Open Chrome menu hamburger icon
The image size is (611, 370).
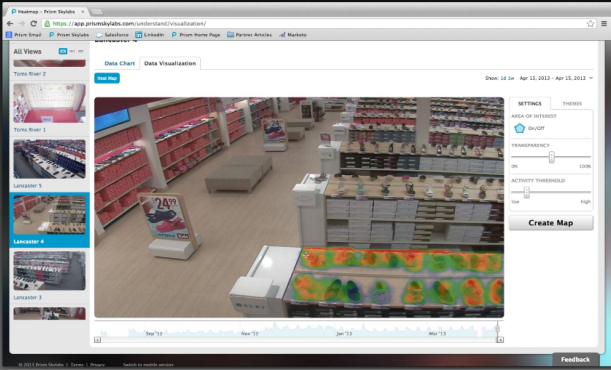(604, 24)
